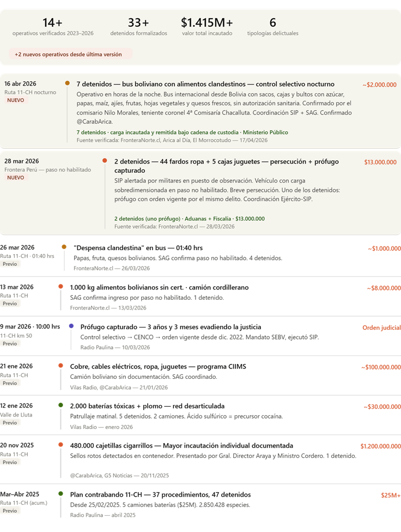This screenshot has height=532, width=401.
Task: Click the $13.000.000 amount on 28 mar entry
Action: pos(380,162)
